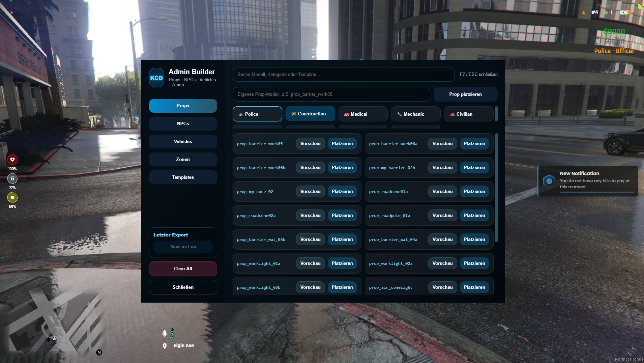Image resolution: width=644 pixels, height=363 pixels.
Task: Select the Police category
Action: [x=257, y=114]
